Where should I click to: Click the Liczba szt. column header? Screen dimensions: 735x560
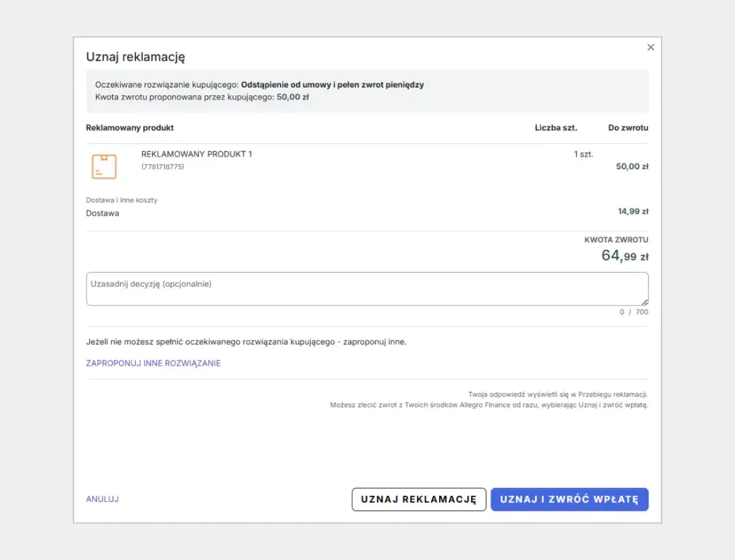pos(556,128)
